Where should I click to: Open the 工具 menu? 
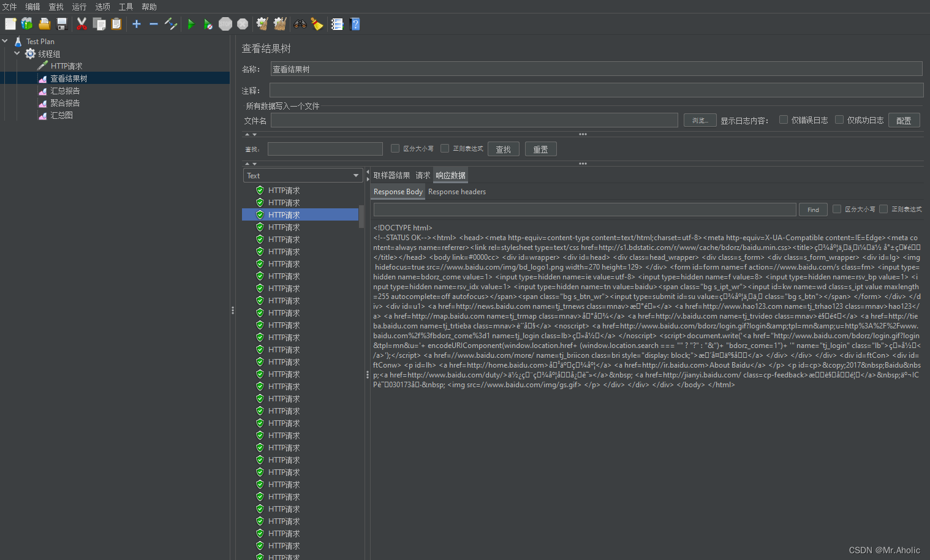[x=126, y=7]
